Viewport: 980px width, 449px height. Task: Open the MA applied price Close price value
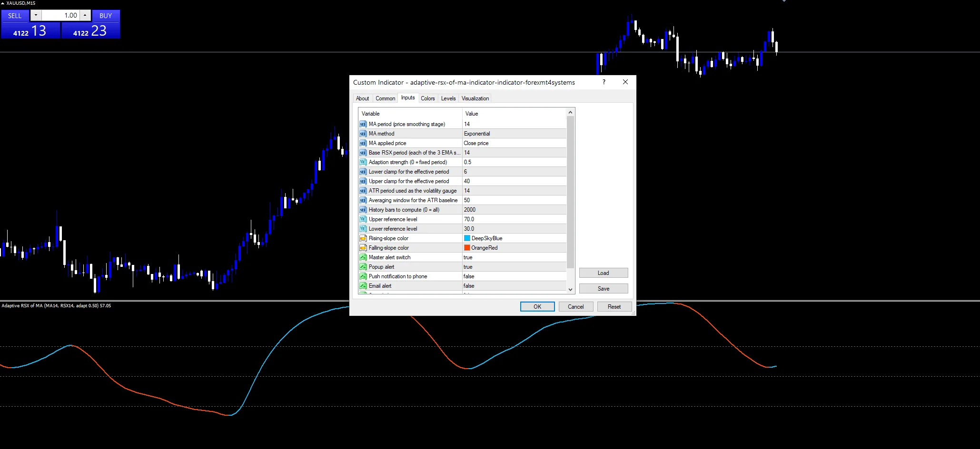tap(515, 143)
